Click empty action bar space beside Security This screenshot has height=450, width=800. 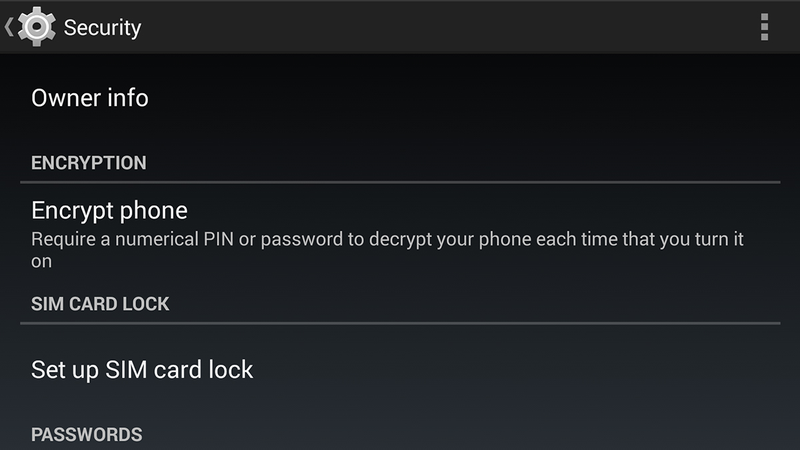tap(449, 27)
